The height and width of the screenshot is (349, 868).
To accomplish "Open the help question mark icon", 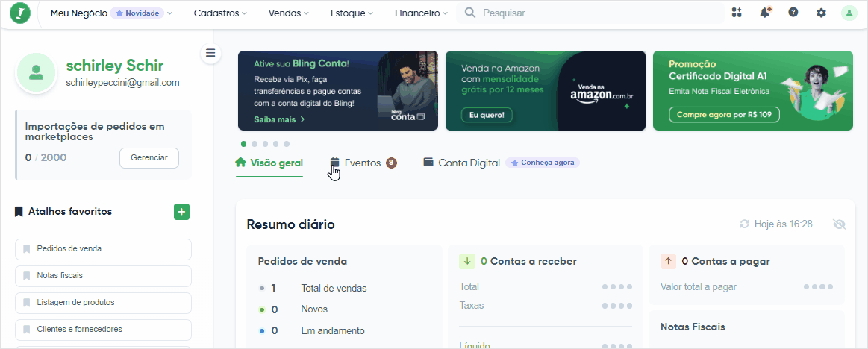I will 793,12.
